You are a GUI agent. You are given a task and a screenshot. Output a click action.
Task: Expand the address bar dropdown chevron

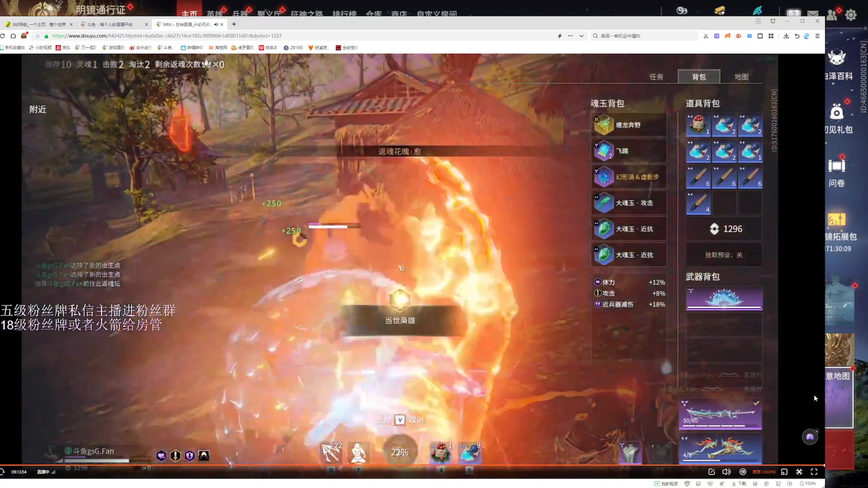[x=581, y=36]
